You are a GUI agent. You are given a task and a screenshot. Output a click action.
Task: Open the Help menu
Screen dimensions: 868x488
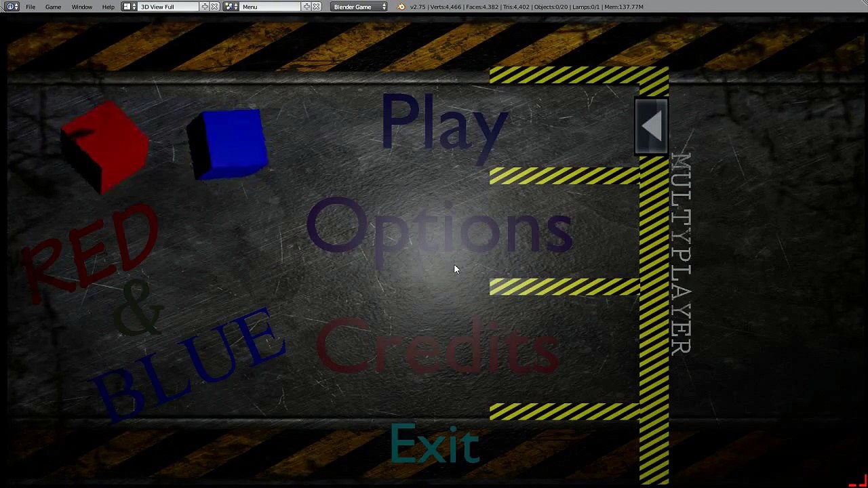108,7
